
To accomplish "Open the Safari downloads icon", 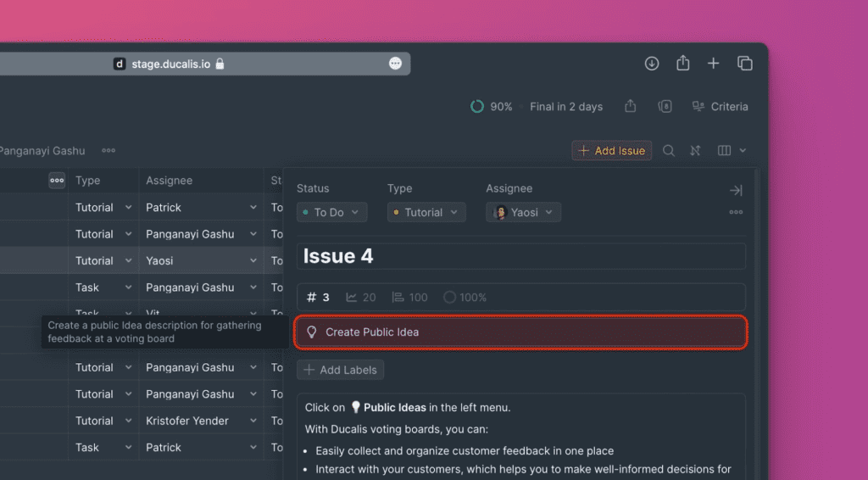I will pyautogui.click(x=652, y=64).
